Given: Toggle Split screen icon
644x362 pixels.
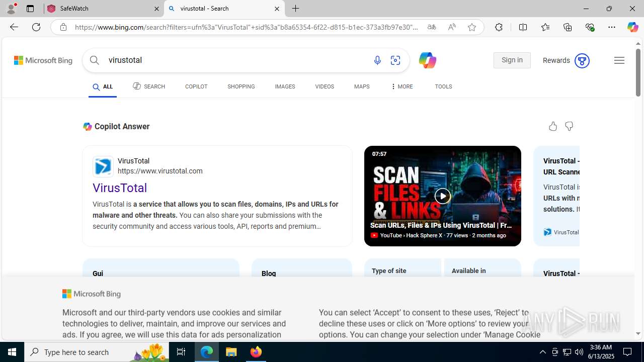Looking at the screenshot, I should point(523,27).
